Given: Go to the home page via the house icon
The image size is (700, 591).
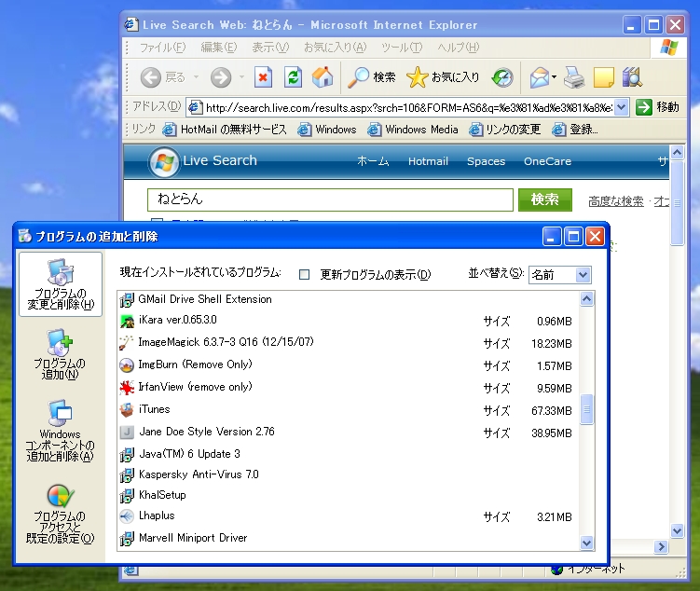Looking at the screenshot, I should [x=323, y=76].
